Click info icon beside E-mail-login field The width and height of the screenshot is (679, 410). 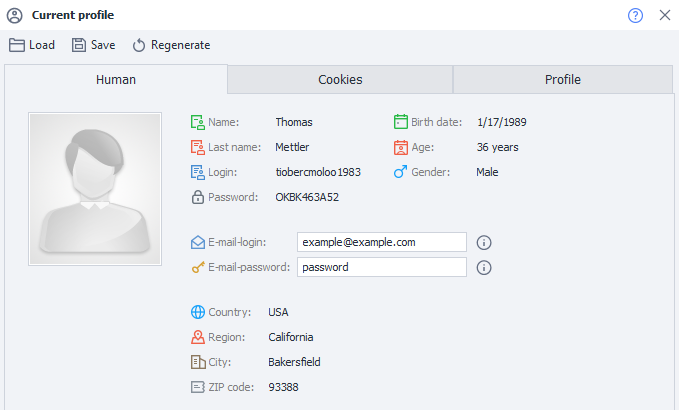tap(483, 242)
